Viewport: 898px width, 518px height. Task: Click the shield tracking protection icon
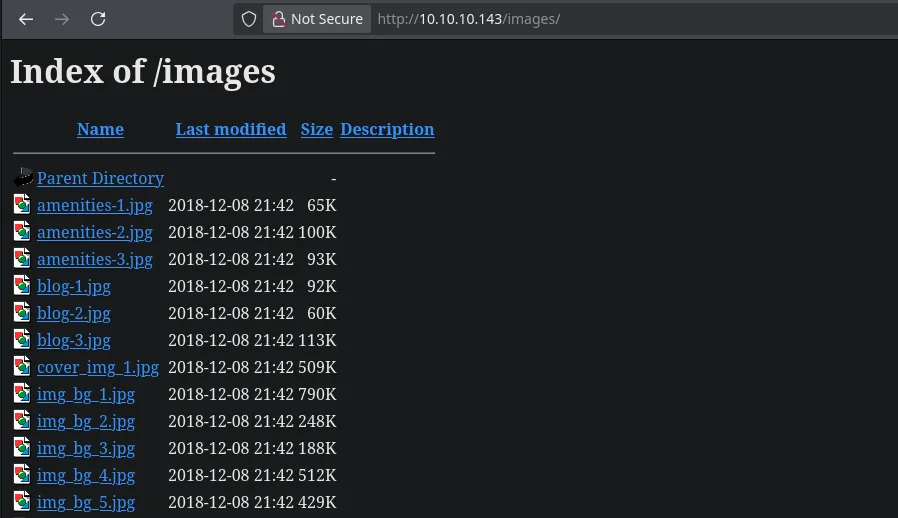pyautogui.click(x=249, y=19)
